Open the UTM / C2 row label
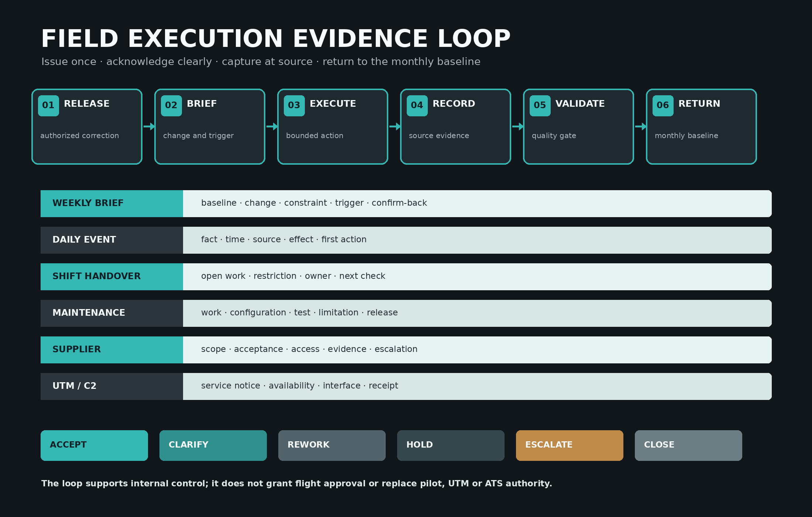Screen dimensions: 812x517 click(x=112, y=386)
